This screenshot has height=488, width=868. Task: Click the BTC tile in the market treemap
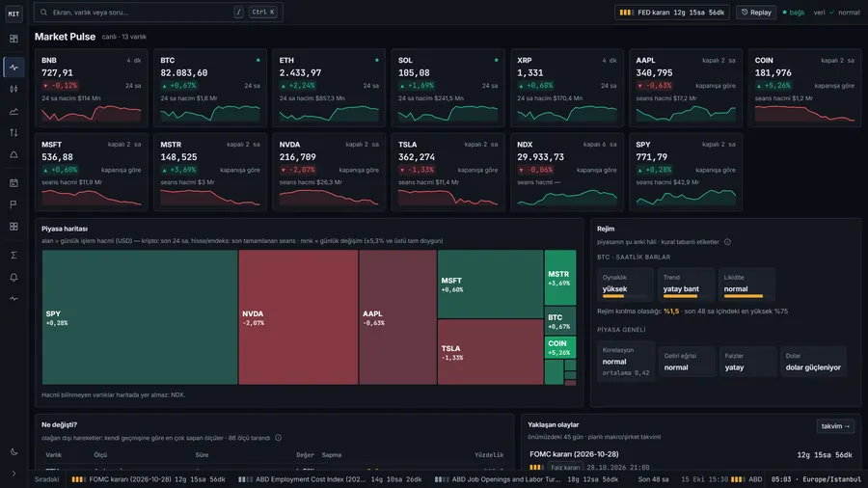point(560,321)
